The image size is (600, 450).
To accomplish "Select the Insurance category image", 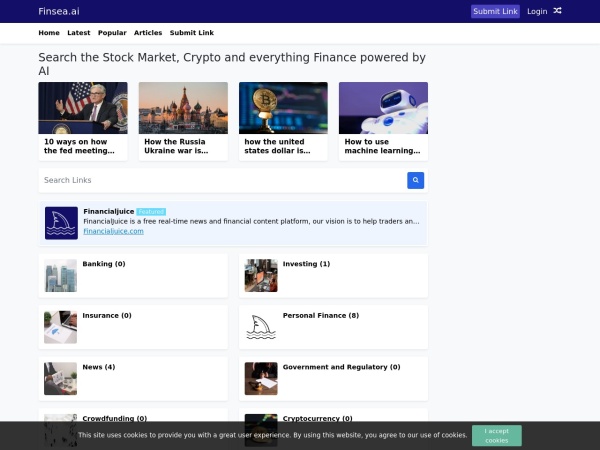I will (x=61, y=327).
